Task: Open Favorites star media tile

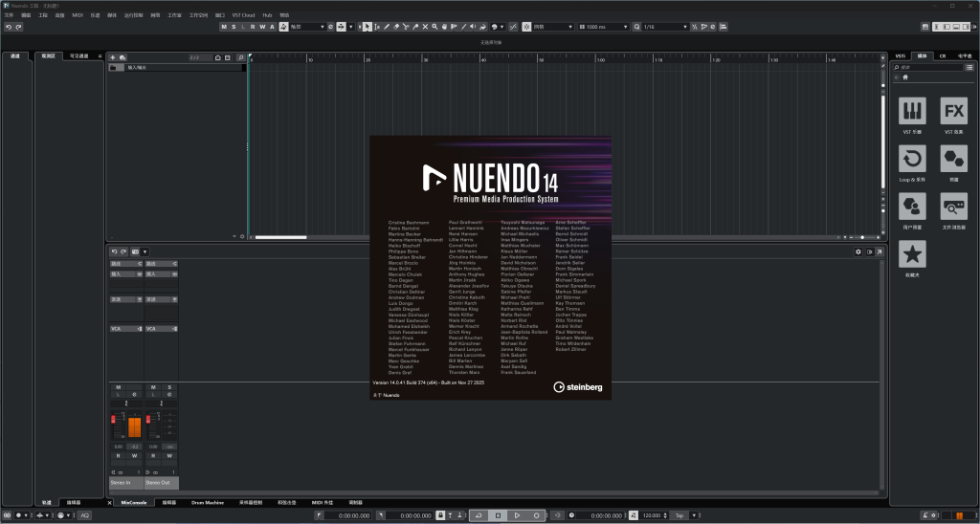Action: [912, 254]
